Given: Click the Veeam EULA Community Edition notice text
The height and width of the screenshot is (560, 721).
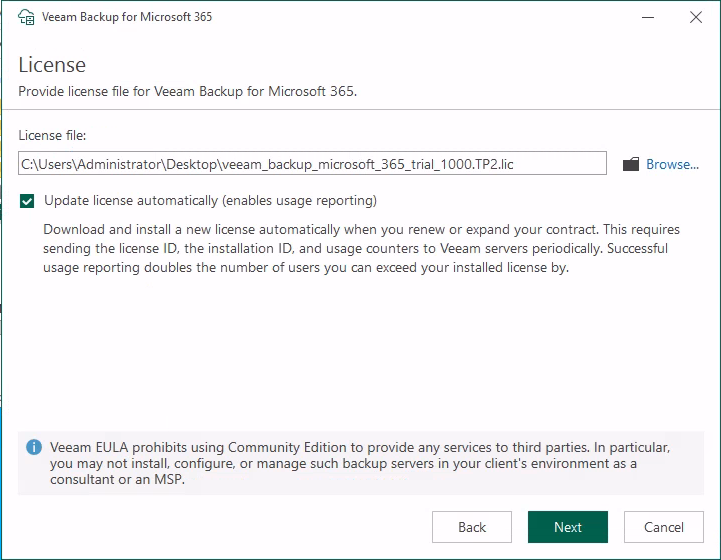Looking at the screenshot, I should [x=360, y=463].
